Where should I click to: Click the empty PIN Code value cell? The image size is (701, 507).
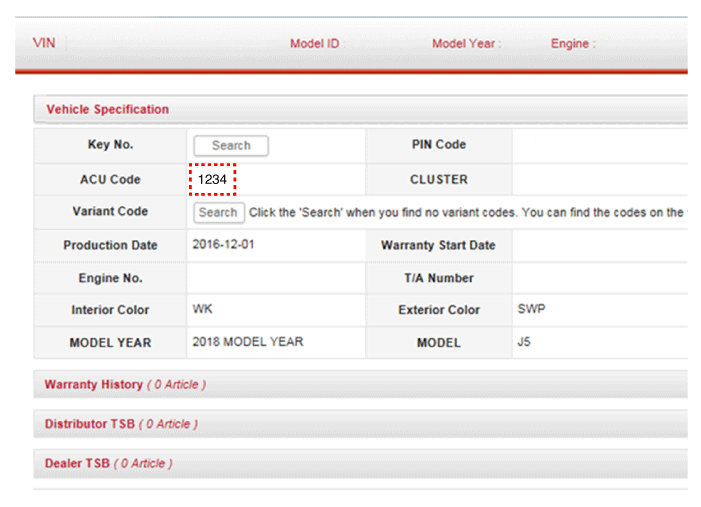point(600,145)
